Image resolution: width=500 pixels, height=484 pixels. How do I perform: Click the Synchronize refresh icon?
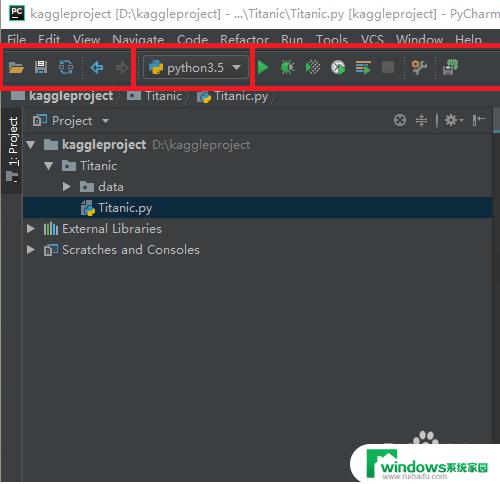66,67
